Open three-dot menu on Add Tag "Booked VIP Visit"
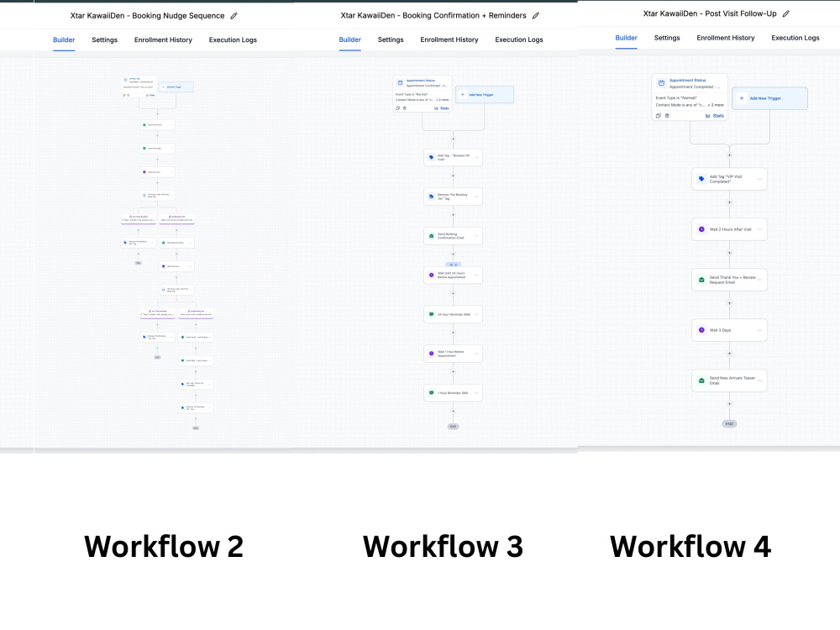 (476, 158)
